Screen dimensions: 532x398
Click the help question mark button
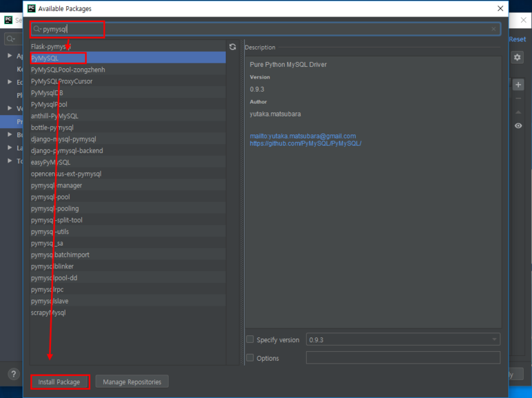(x=13, y=374)
